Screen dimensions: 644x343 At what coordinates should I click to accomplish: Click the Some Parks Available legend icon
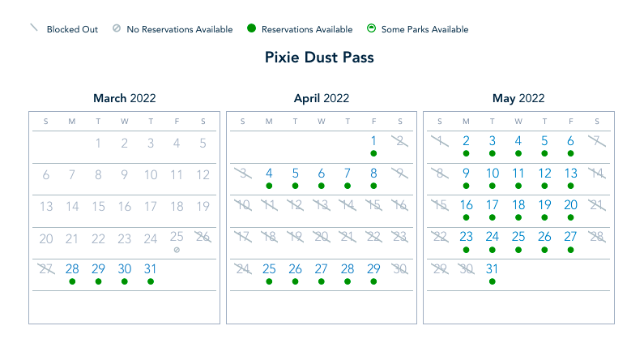[371, 29]
